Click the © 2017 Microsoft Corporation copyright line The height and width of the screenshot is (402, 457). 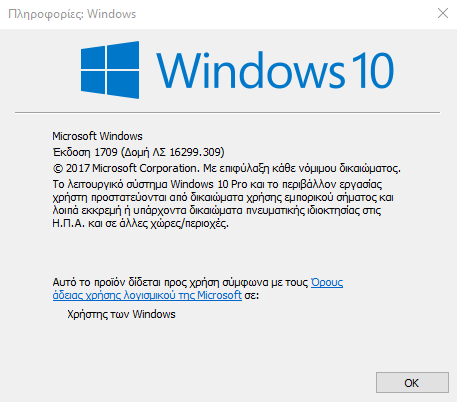(x=227, y=168)
